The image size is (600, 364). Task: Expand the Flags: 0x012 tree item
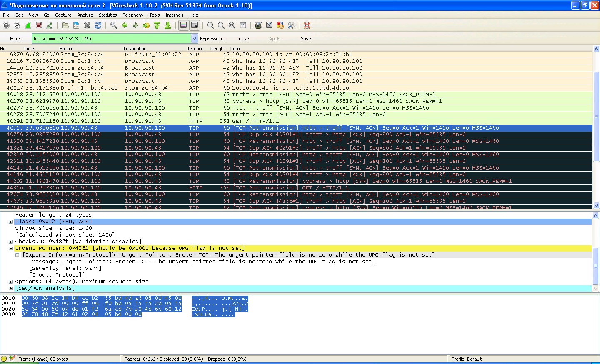11,222
